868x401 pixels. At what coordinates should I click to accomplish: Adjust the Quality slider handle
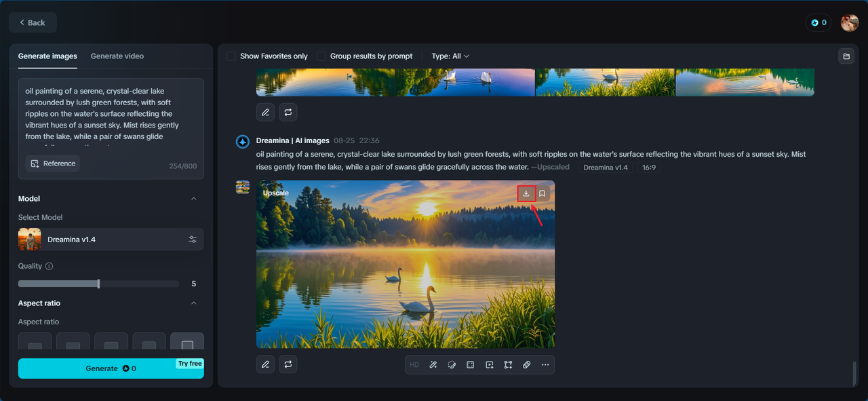[98, 284]
